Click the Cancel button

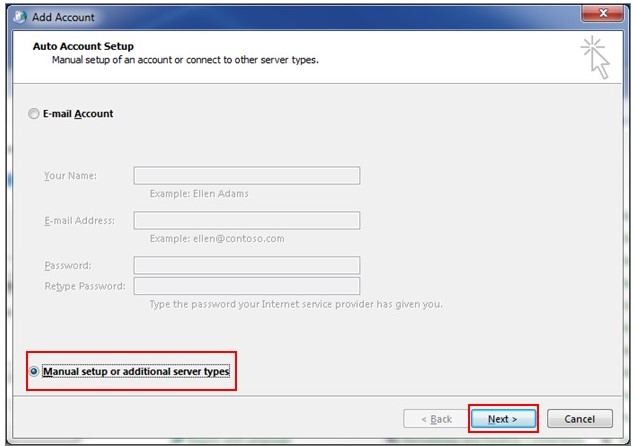point(580,419)
